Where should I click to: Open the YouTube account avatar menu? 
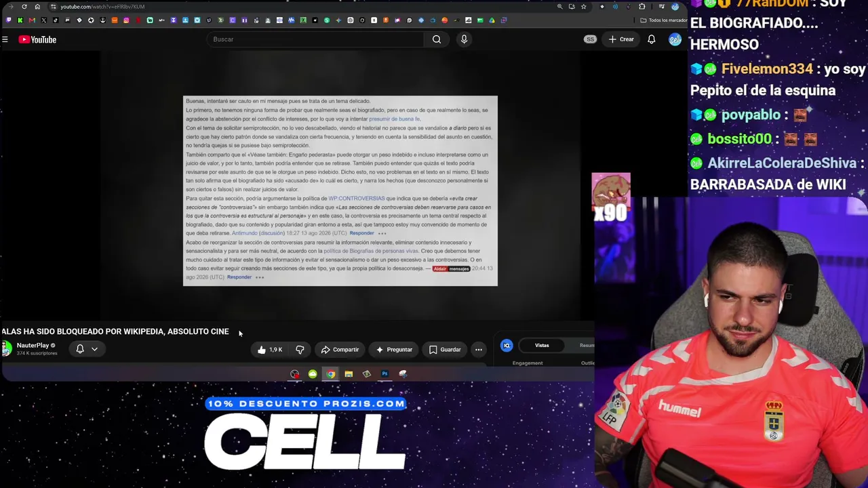click(x=675, y=39)
